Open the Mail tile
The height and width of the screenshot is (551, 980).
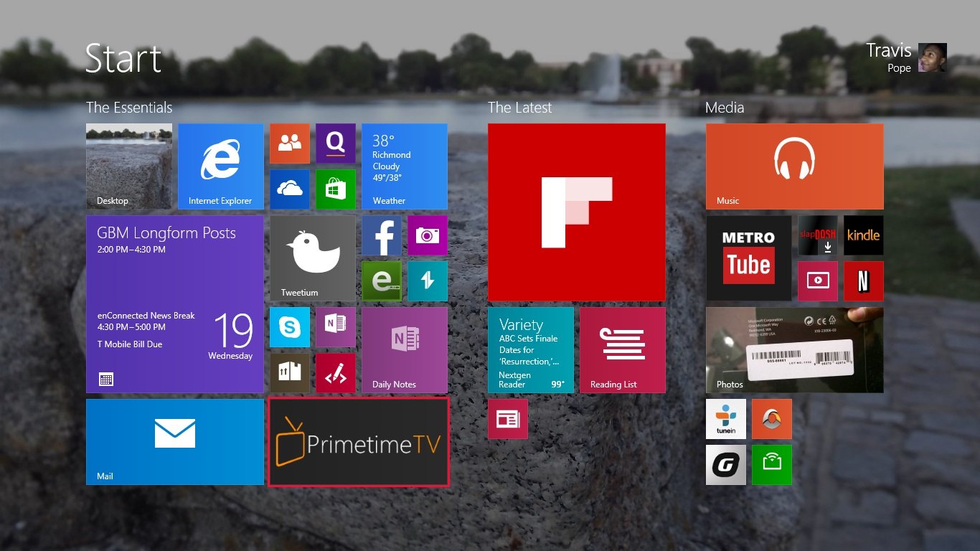click(175, 442)
